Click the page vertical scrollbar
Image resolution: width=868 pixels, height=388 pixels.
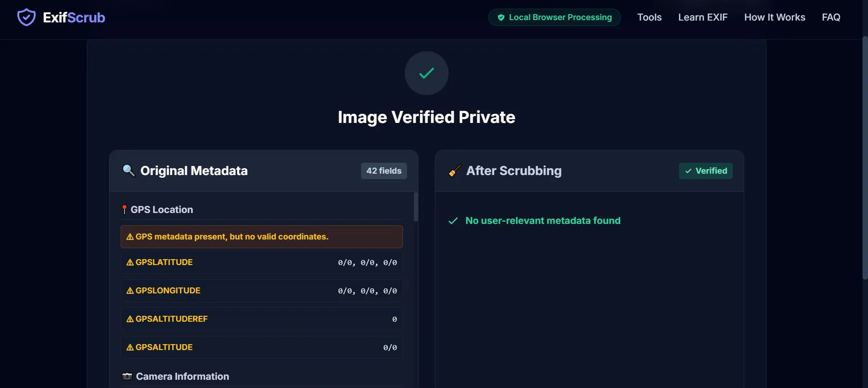click(x=865, y=158)
